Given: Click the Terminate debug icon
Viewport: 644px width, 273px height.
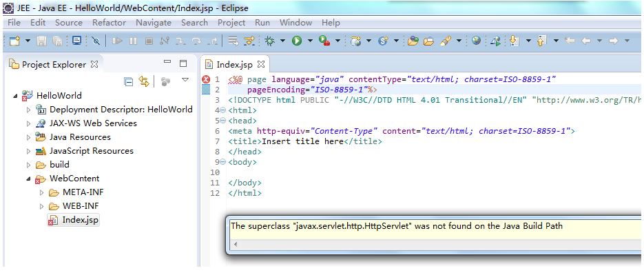Looking at the screenshot, I should tap(149, 41).
